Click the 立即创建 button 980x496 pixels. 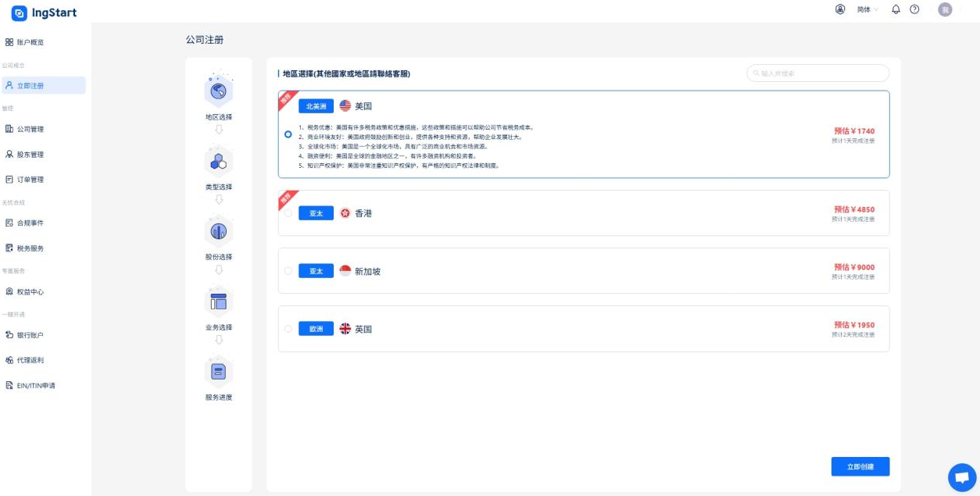click(860, 466)
